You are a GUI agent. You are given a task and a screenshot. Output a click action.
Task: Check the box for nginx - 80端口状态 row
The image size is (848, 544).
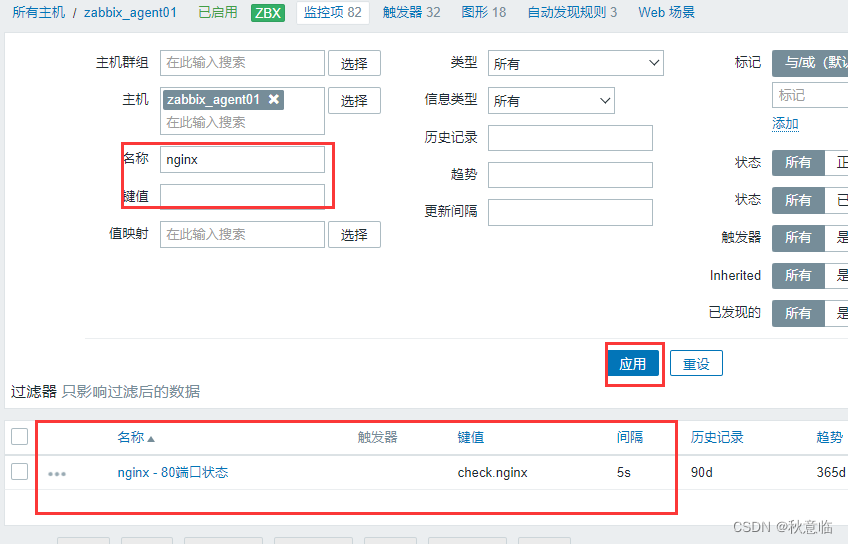pos(19,472)
